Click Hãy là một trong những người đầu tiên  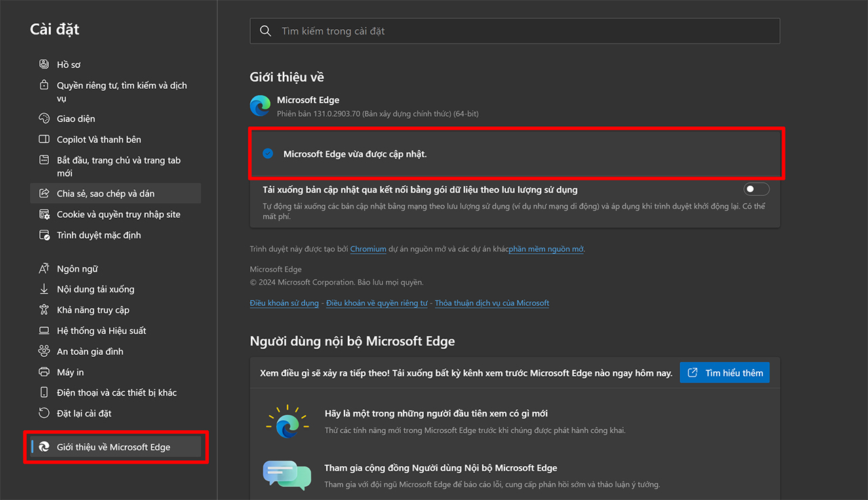tap(436, 414)
